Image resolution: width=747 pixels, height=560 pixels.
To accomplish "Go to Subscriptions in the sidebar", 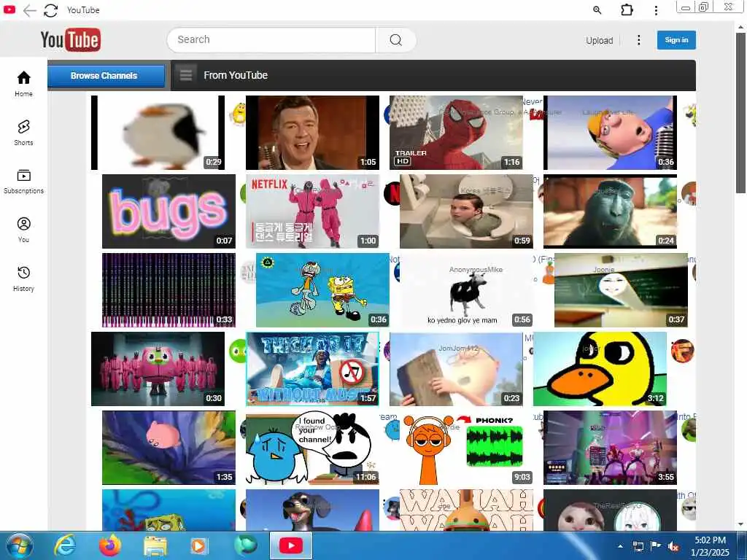I will coord(23,182).
